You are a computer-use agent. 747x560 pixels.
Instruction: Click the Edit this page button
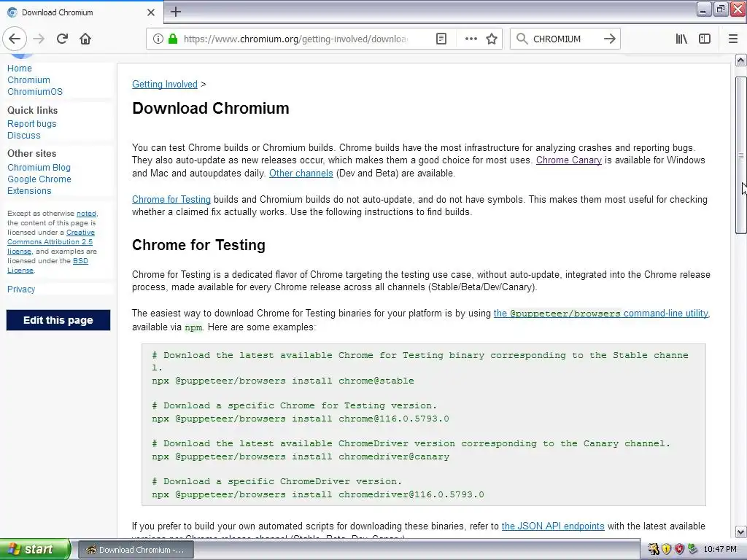pyautogui.click(x=58, y=320)
